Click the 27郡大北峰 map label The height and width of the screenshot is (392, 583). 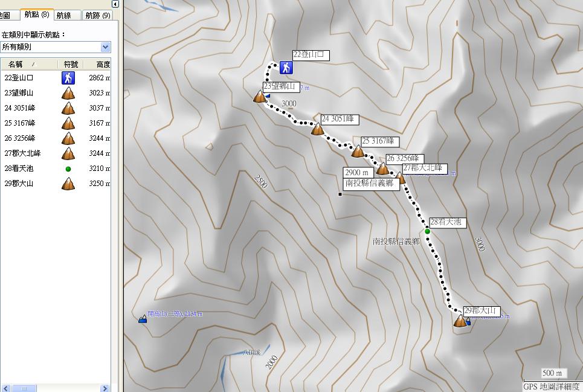(x=425, y=169)
